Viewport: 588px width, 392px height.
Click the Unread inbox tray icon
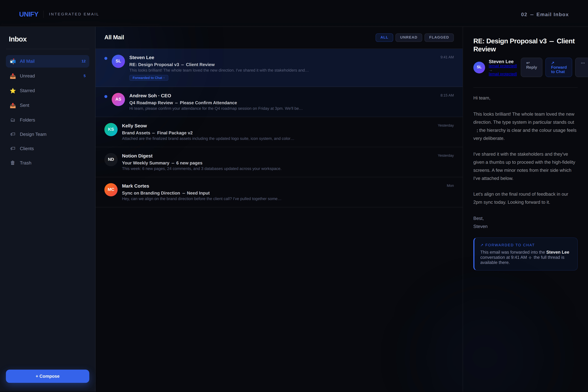[13, 76]
